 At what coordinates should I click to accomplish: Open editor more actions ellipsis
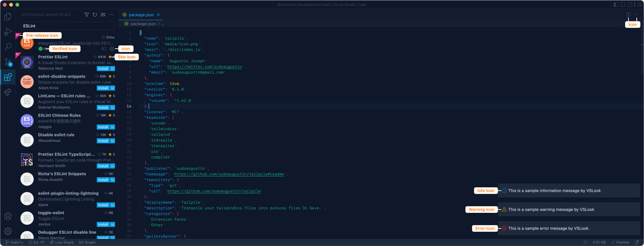click(636, 15)
